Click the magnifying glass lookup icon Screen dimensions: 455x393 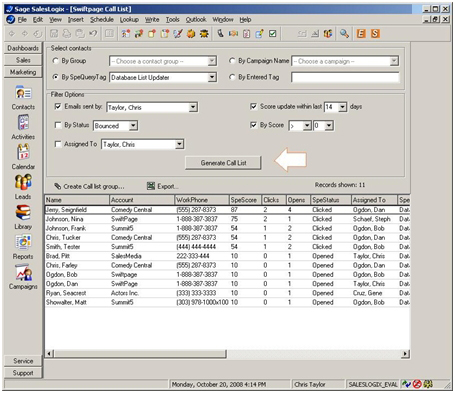coord(344,33)
